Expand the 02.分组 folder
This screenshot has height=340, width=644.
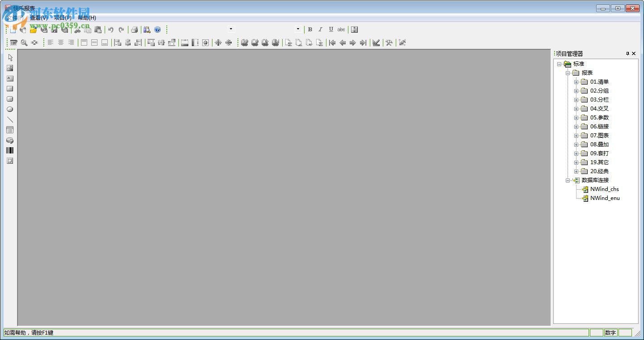point(576,91)
